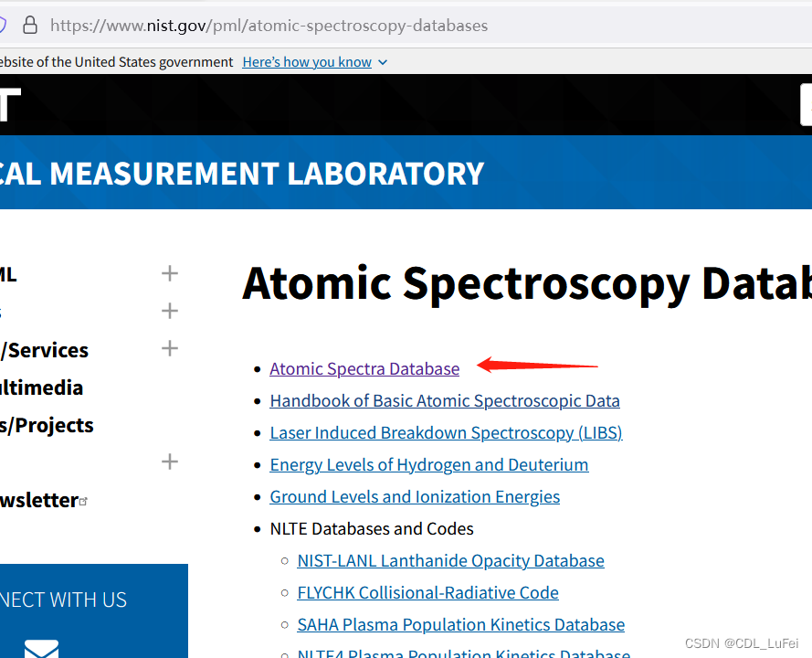
Task: Click the Atomic Spectroscopy page title
Action: 527,283
